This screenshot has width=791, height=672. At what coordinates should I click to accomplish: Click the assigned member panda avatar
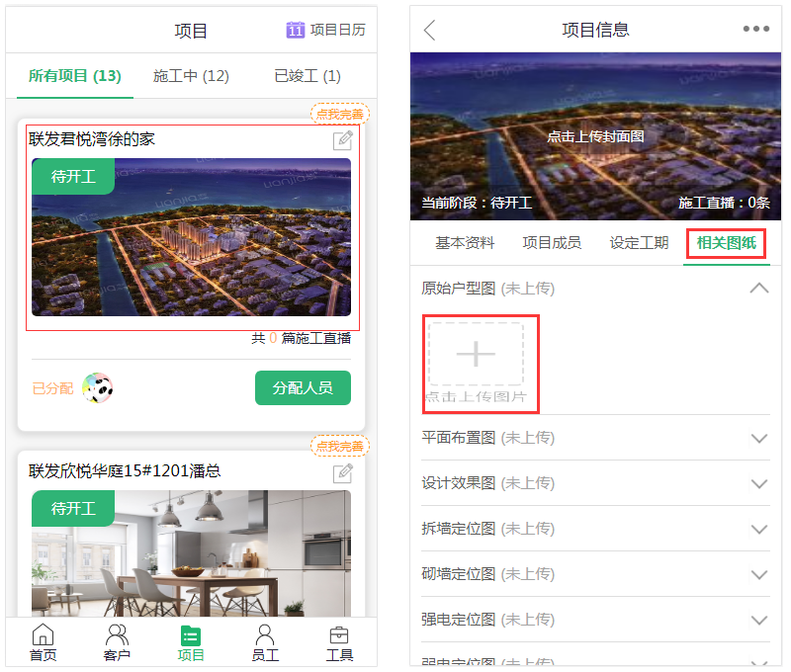tap(97, 388)
